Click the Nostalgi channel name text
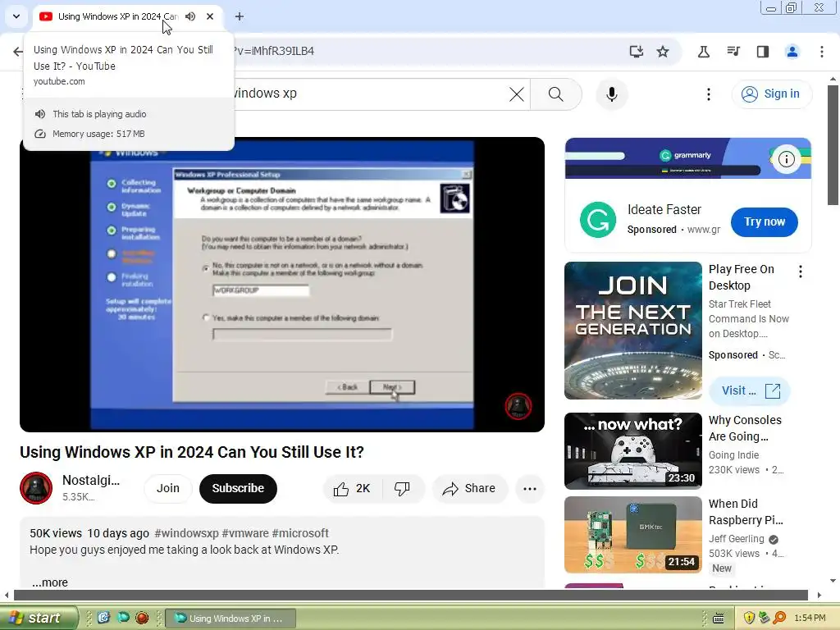840x630 pixels. (x=90, y=481)
